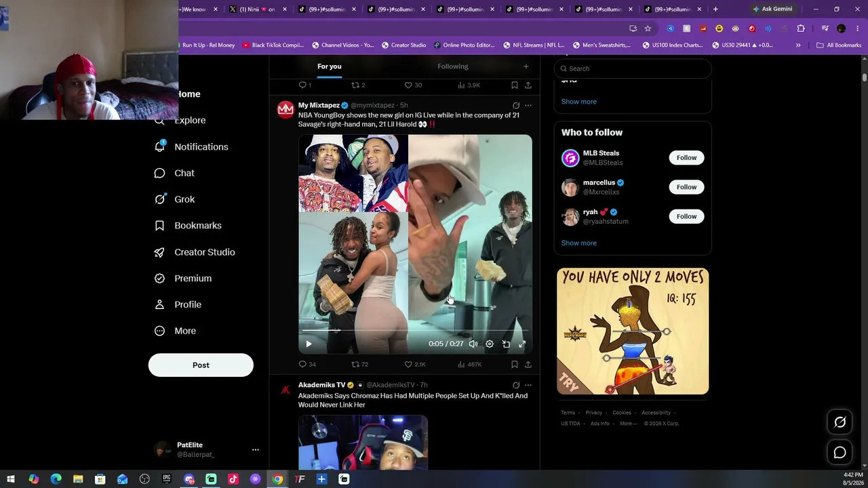Enable picture-in-picture for the video
This screenshot has height=488, width=868.
click(506, 344)
